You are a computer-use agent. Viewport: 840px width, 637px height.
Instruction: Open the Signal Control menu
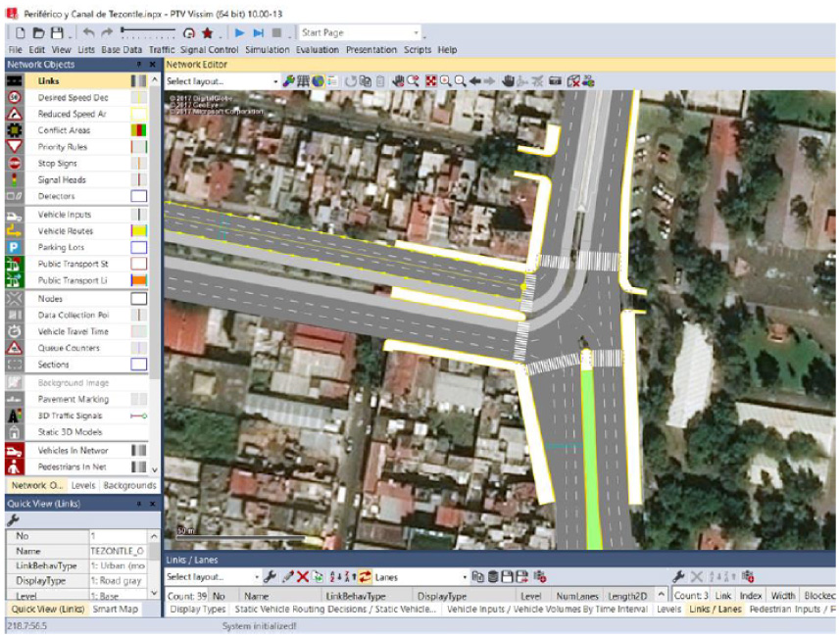(x=209, y=50)
